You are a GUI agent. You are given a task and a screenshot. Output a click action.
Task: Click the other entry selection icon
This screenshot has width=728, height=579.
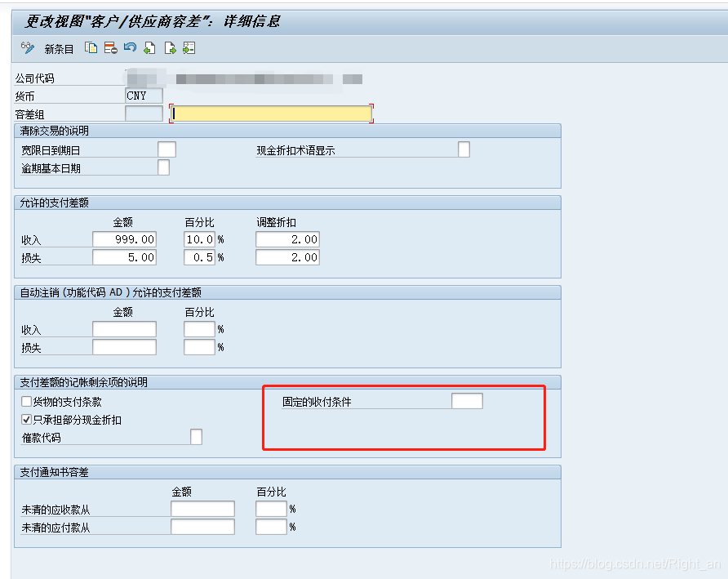pyautogui.click(x=189, y=48)
